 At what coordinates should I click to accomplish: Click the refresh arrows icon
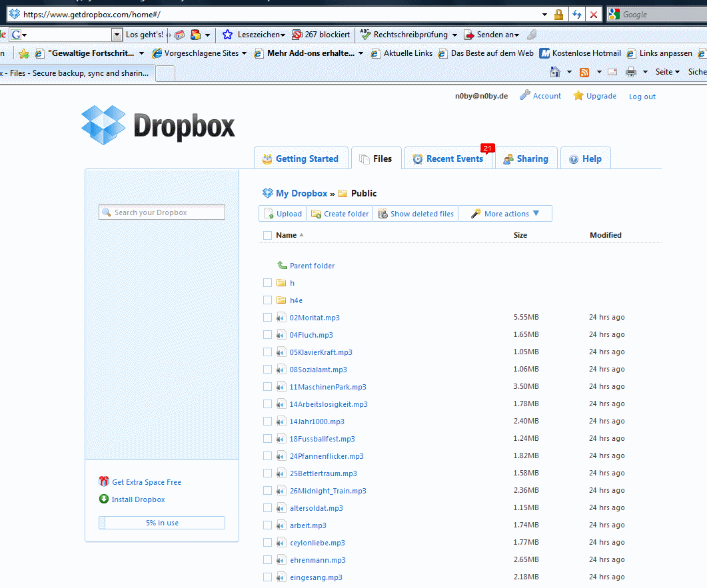[x=576, y=15]
